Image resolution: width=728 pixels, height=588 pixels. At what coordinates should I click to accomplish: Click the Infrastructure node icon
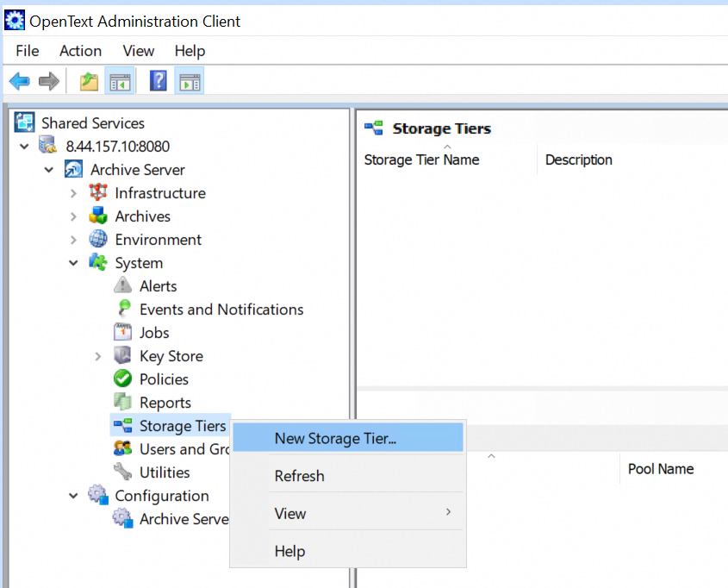(98, 192)
